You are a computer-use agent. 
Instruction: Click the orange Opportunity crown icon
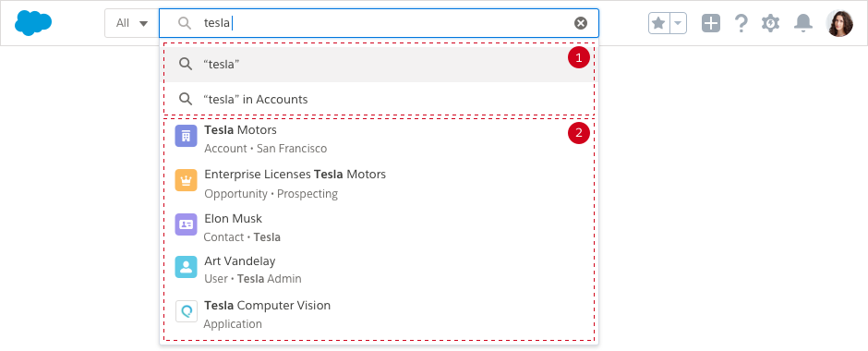[186, 180]
